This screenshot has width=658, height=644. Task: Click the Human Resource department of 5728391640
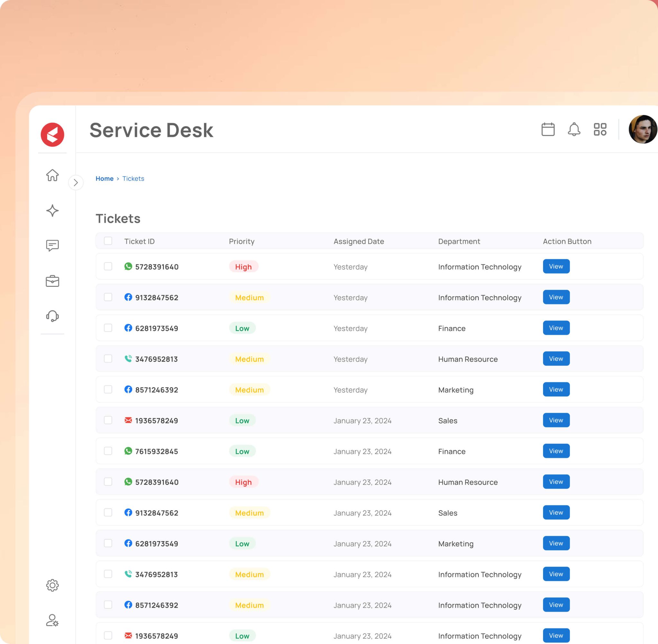tap(468, 482)
